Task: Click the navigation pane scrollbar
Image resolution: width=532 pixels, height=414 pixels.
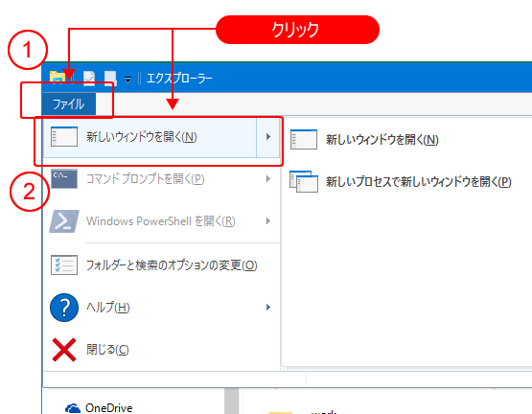Action: 231,402
